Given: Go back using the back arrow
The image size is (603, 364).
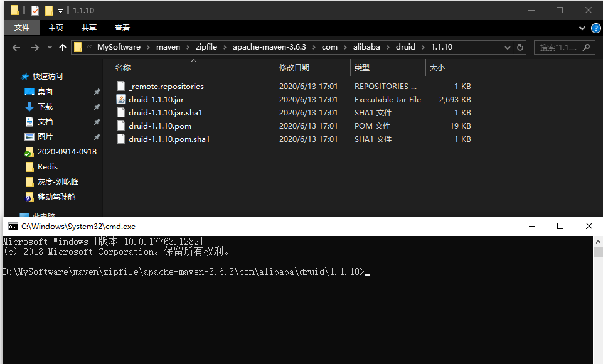Looking at the screenshot, I should 16,46.
